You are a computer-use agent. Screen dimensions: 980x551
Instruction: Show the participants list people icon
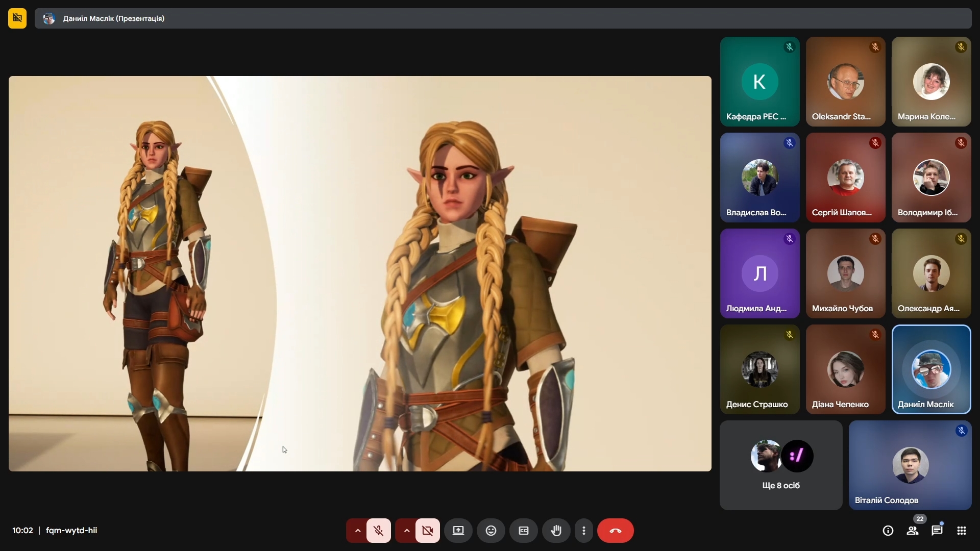(912, 531)
